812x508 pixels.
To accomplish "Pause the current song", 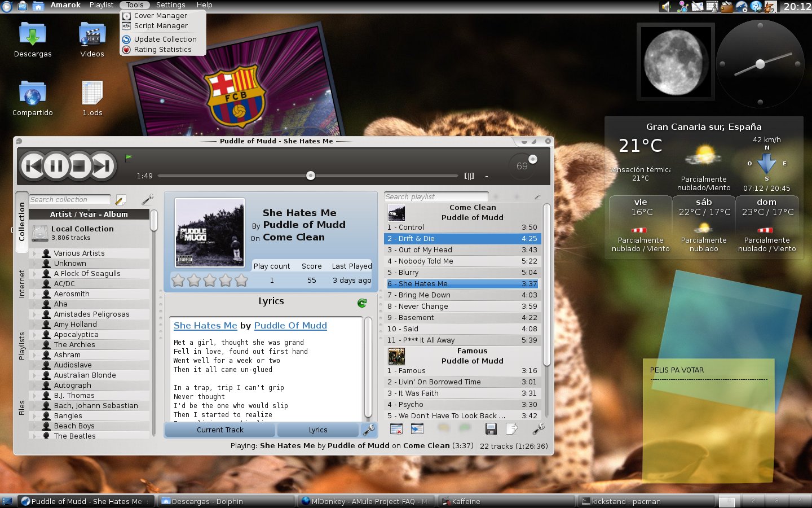I will [56, 166].
